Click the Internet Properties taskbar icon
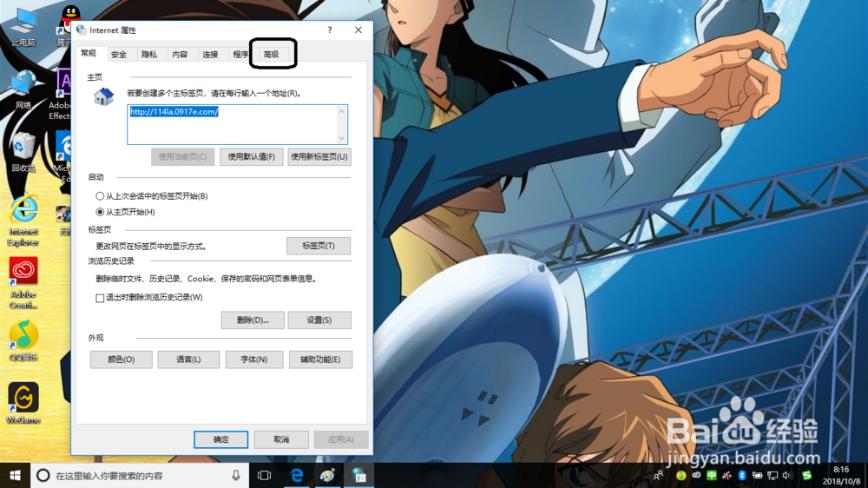 click(358, 475)
